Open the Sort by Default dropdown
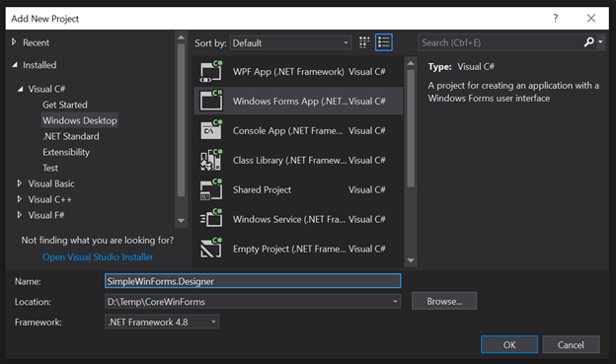Image resolution: width=616 pixels, height=364 pixels. [x=290, y=42]
